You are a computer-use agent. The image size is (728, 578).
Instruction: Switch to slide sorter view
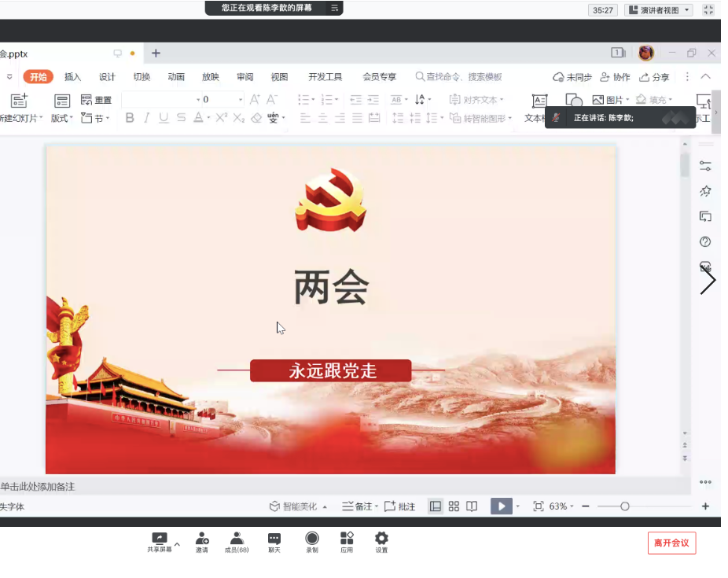tap(454, 506)
